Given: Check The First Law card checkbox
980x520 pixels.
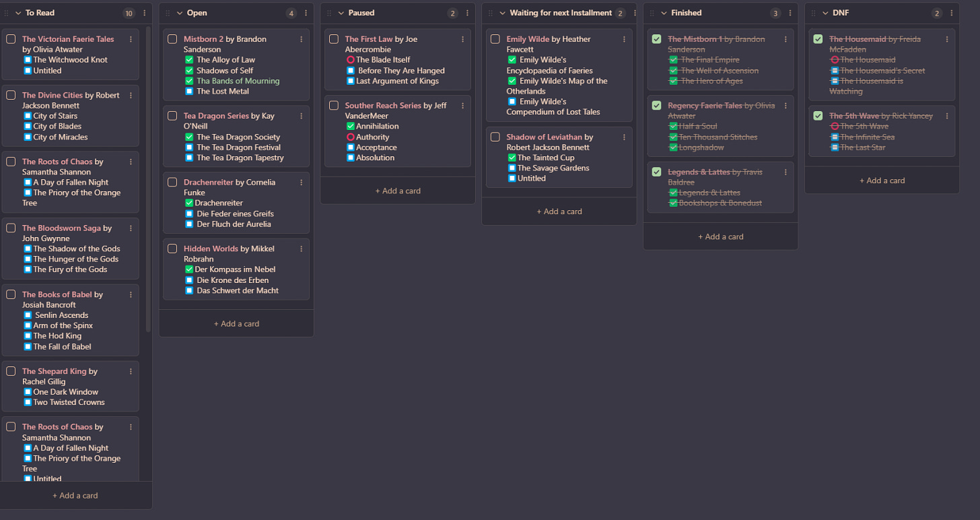Looking at the screenshot, I should click(334, 39).
